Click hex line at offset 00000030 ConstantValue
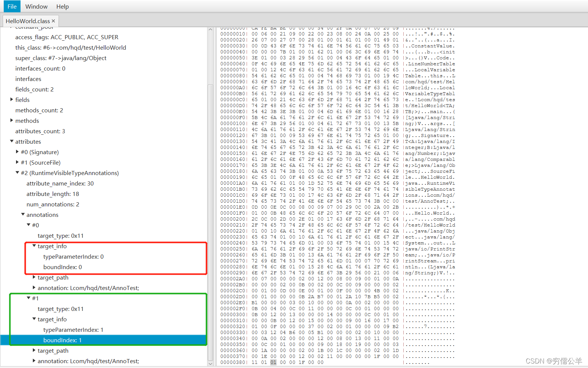The image size is (588, 368). pos(337,46)
